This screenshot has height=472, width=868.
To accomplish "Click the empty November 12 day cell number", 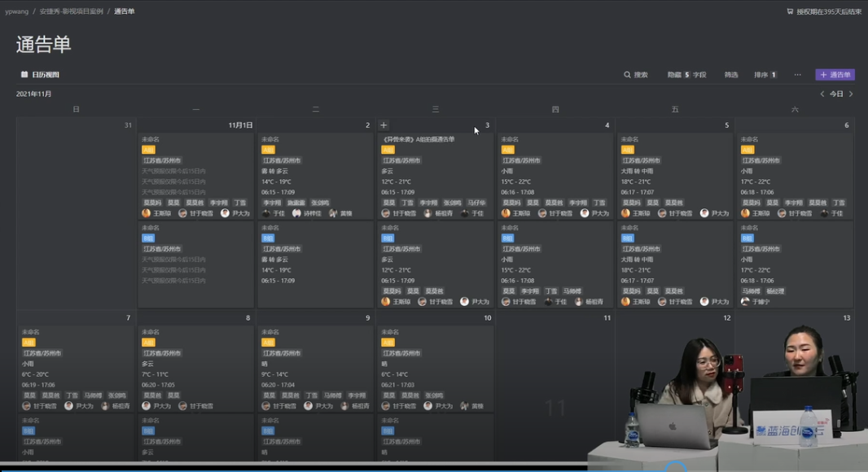I will 727,317.
